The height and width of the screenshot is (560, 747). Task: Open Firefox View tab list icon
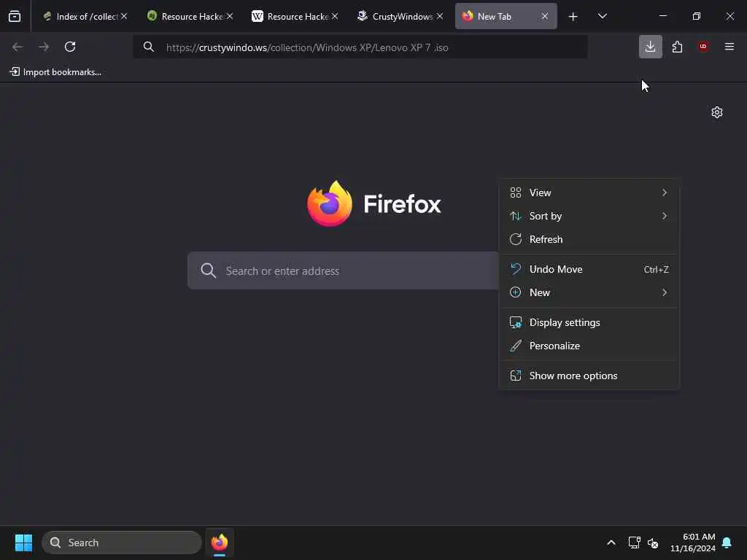point(15,16)
